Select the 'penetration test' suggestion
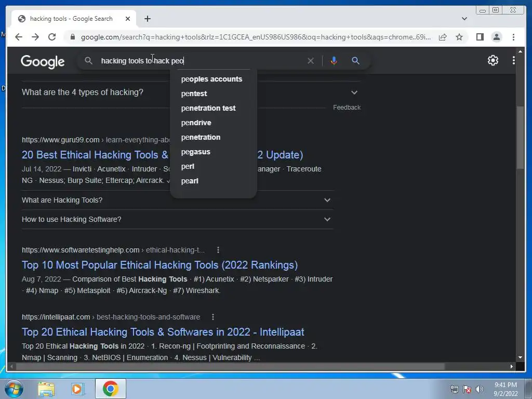This screenshot has width=532, height=399. point(208,108)
